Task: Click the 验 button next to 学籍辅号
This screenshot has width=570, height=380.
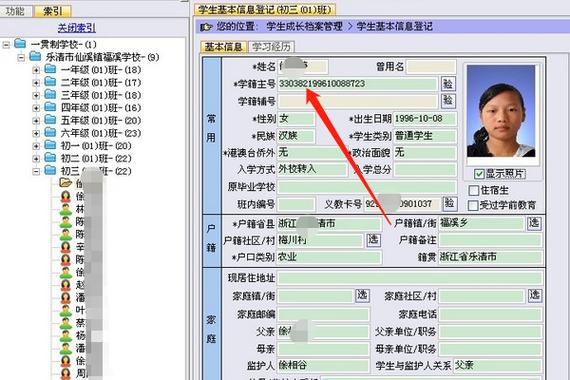Action: tap(448, 101)
